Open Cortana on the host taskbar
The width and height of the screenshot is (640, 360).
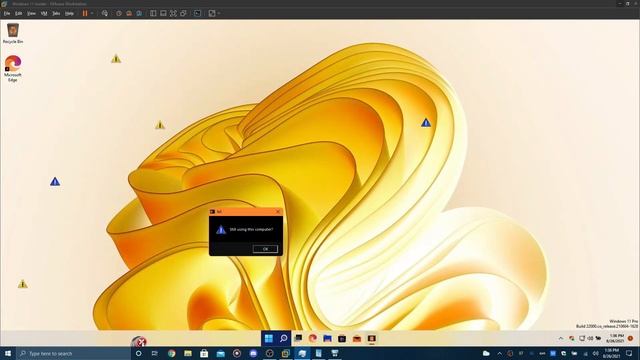[138, 353]
